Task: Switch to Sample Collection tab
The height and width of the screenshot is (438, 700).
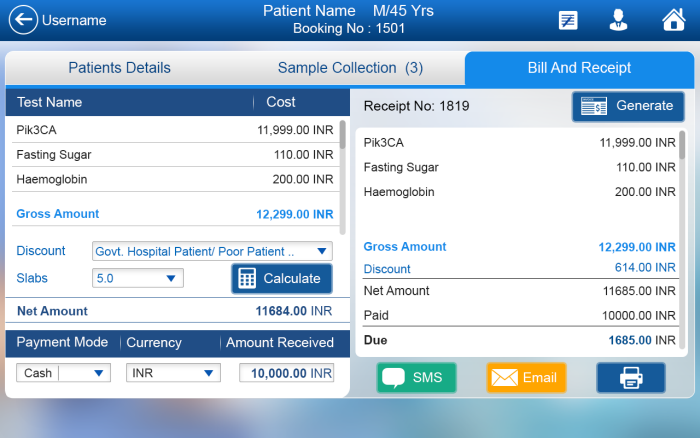Action: 350,68
